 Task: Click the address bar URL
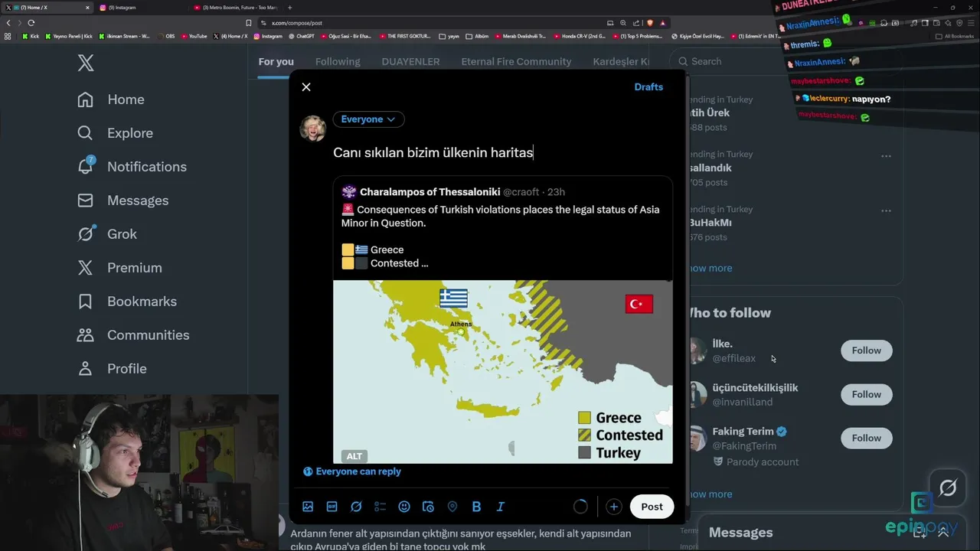tap(297, 23)
